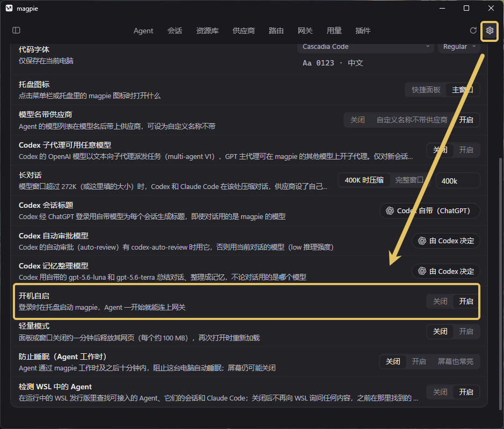Disable 开机自启 with 关闭
504x429 pixels.
[440, 301]
